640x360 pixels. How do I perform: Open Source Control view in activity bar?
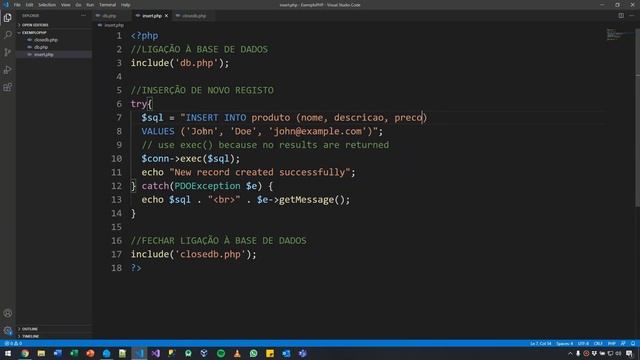(x=7, y=52)
